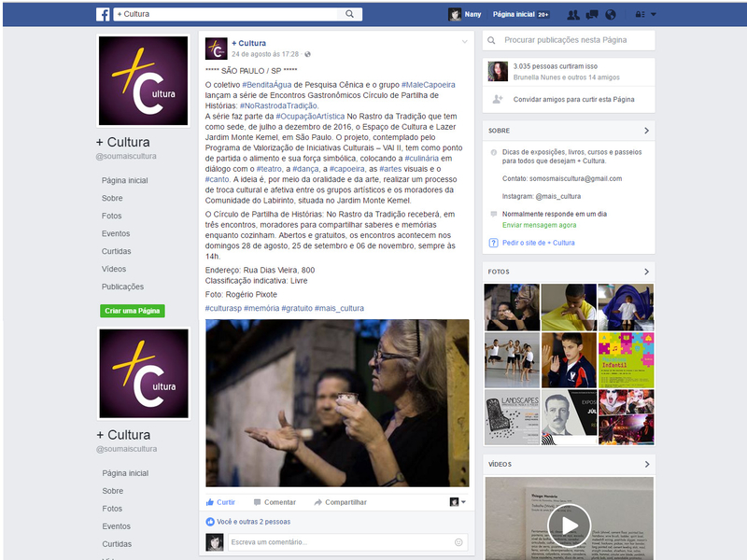Viewport: 747px width, 560px height.
Task: Click the magnifier icon in the top search bar
Action: coord(349,14)
